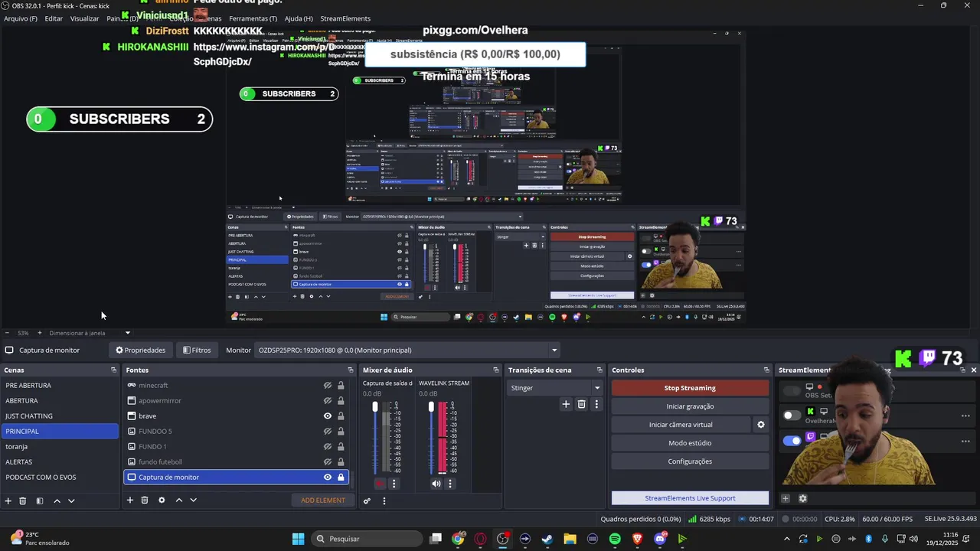Open the preview scaling dropdown arrow

click(x=128, y=333)
